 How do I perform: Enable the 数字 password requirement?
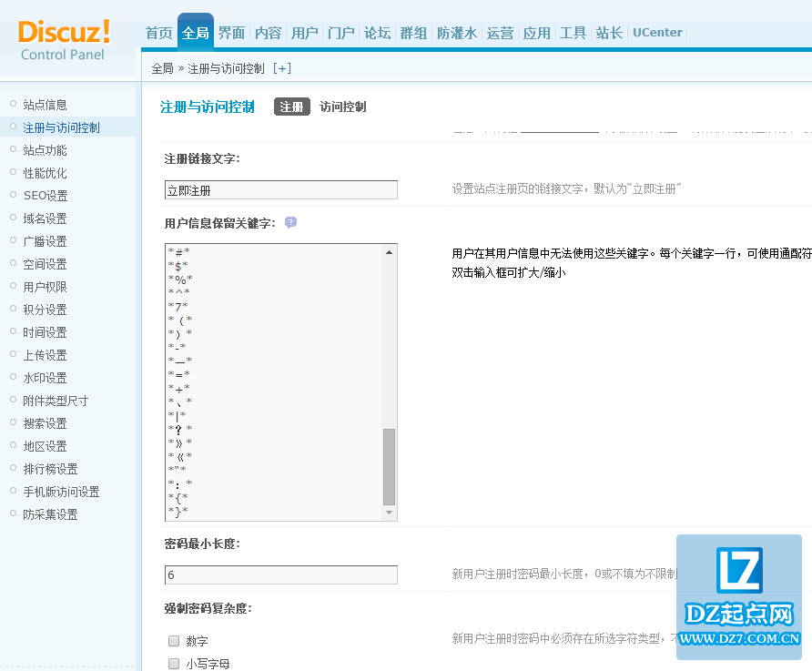(x=173, y=641)
